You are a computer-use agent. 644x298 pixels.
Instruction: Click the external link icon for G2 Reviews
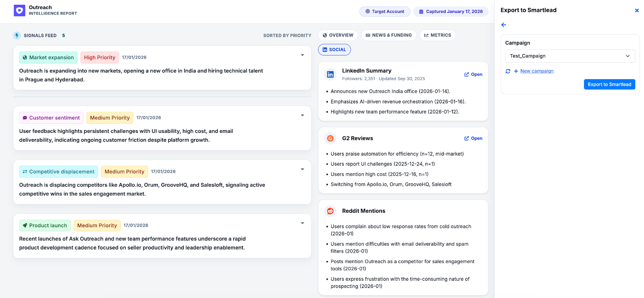466,138
